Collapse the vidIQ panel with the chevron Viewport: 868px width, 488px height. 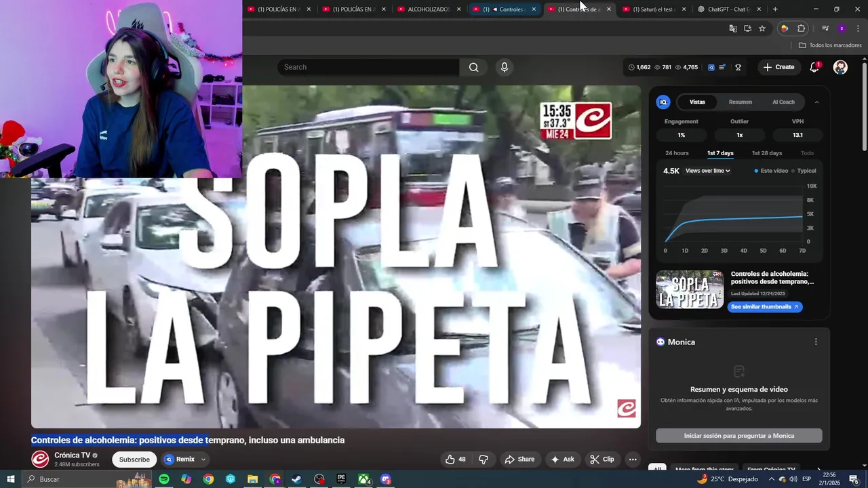click(816, 102)
